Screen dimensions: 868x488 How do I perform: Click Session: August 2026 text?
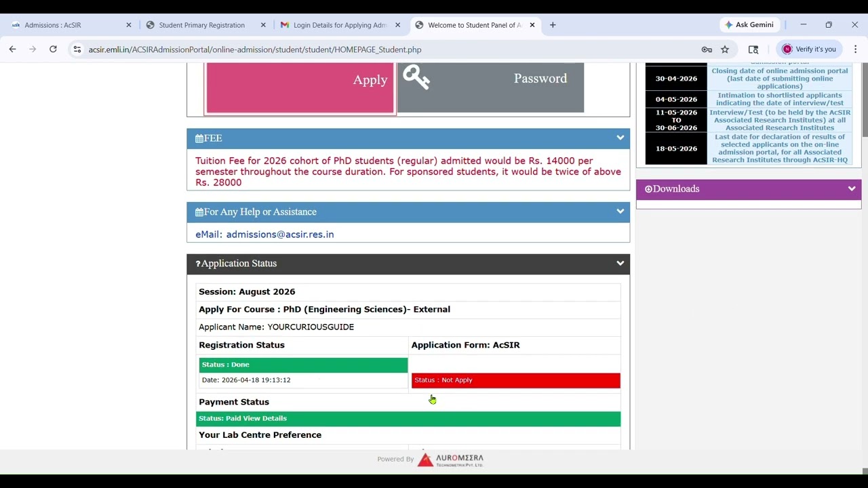[247, 292]
